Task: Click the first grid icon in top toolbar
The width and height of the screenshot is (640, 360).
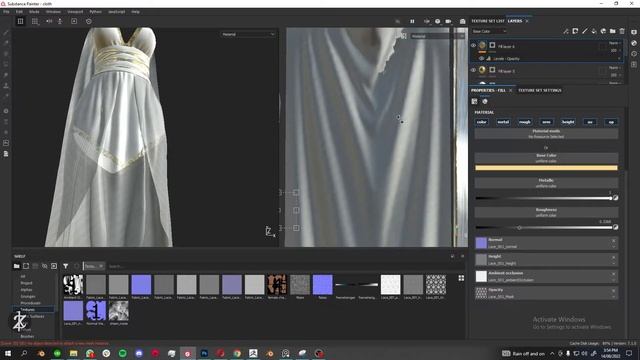Action: [x=20, y=21]
